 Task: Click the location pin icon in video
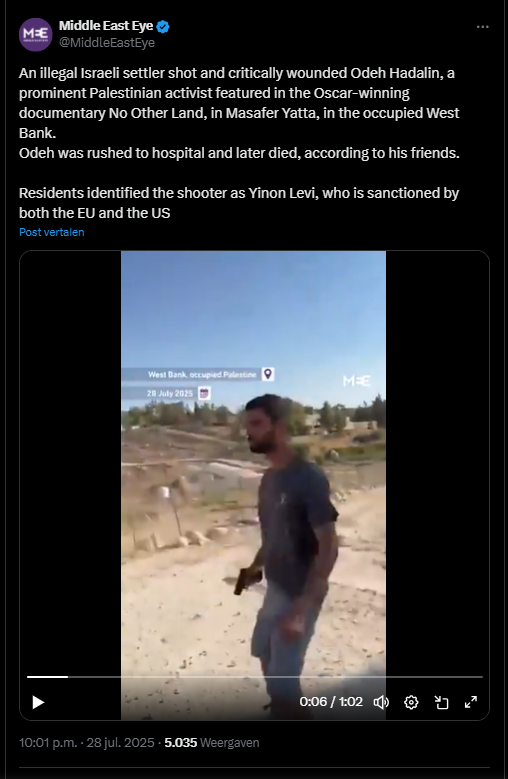[268, 374]
